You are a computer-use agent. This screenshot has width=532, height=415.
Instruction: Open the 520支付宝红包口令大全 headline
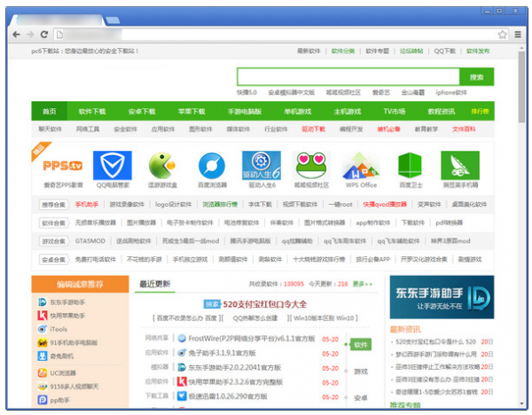pyautogui.click(x=264, y=304)
